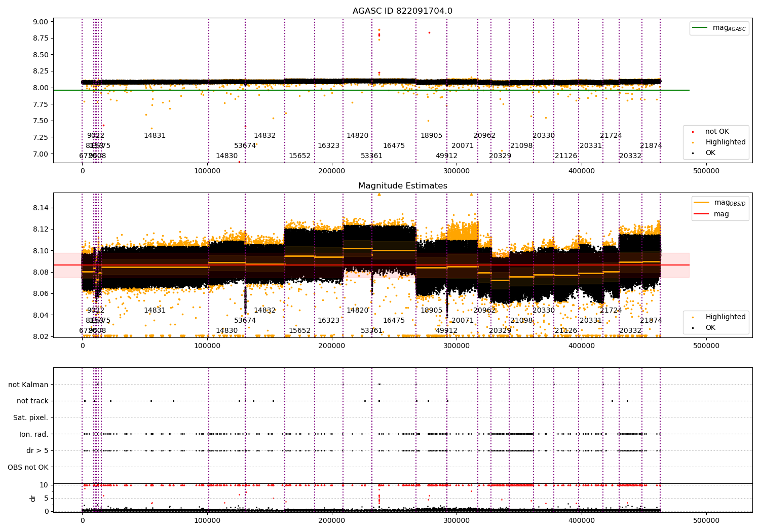Click obsid label 20071 in middle plot
The width and height of the screenshot is (760, 532).
(463, 321)
